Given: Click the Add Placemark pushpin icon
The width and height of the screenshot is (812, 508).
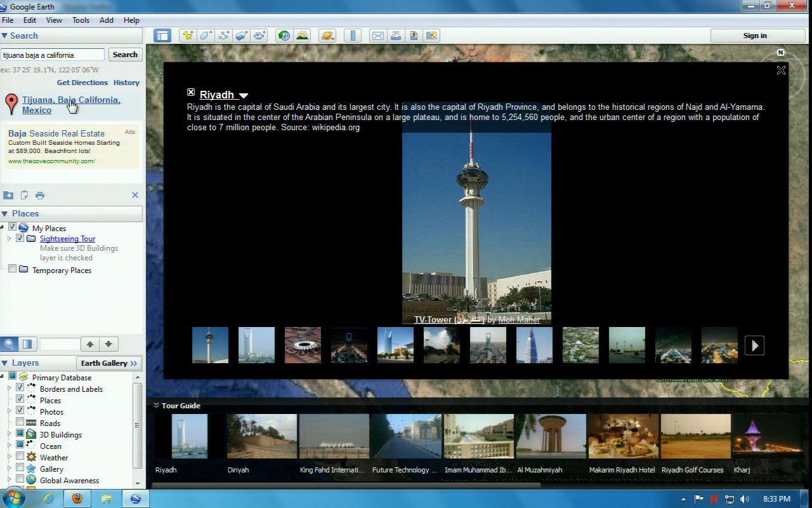Looking at the screenshot, I should [187, 36].
